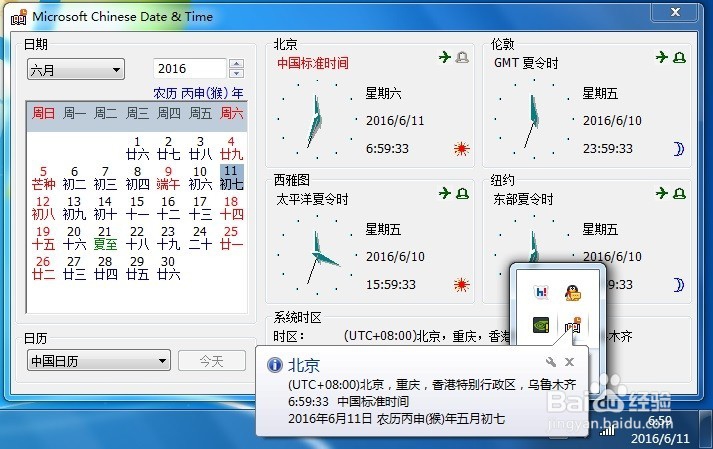713x449 pixels.
Task: Click the 今天 button
Action: [x=212, y=361]
